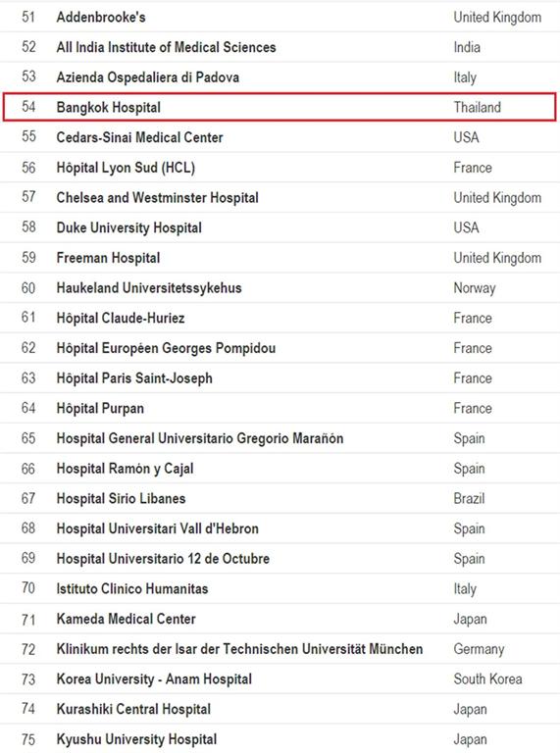Open Hospital Sirio Libanes row
This screenshot has height=753, width=560.
(280, 498)
